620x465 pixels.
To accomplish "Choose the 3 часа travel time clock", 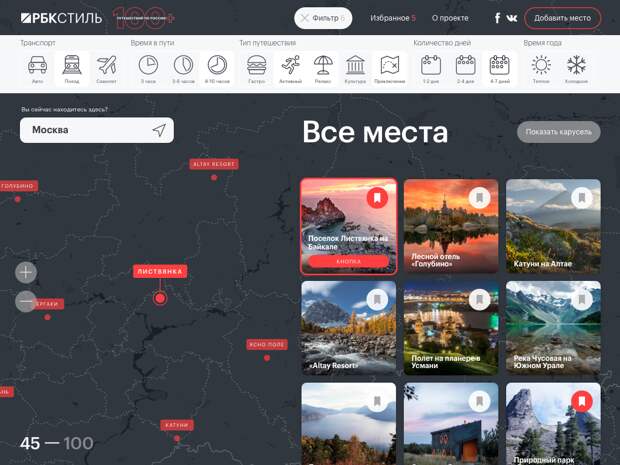I will (x=148, y=69).
